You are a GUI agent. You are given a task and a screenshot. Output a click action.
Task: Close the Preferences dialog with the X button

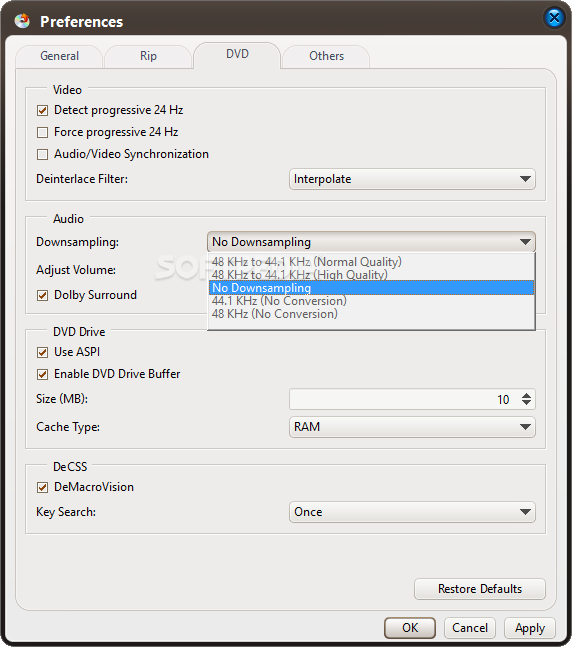[554, 18]
